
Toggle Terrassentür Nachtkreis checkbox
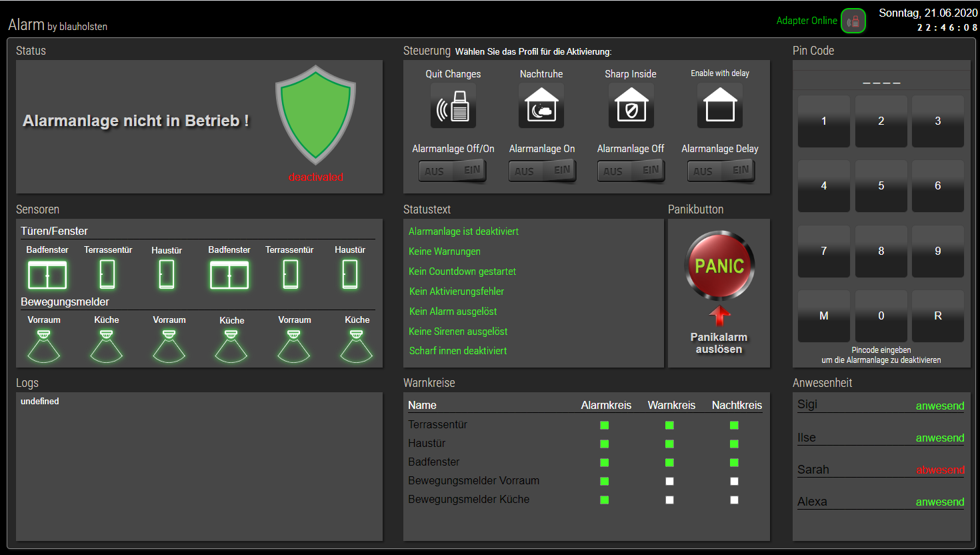click(734, 425)
